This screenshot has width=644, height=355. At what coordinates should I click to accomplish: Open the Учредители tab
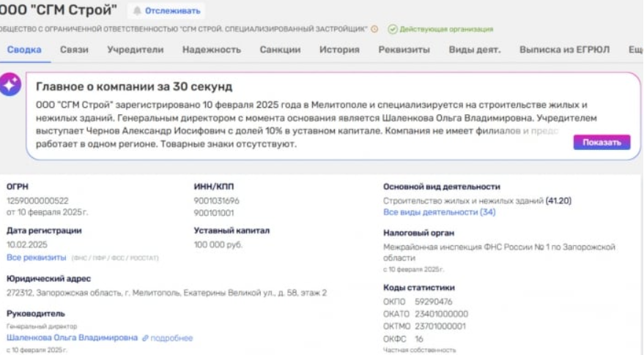(135, 50)
